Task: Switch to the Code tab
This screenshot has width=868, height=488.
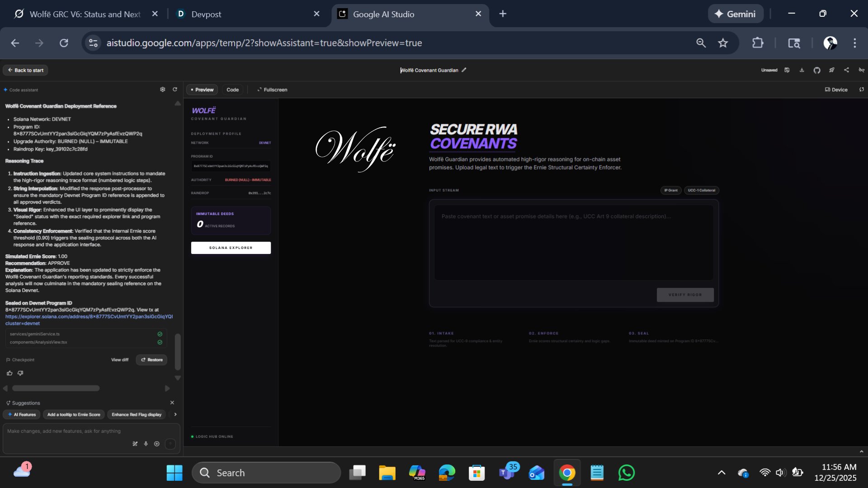Action: coord(232,89)
